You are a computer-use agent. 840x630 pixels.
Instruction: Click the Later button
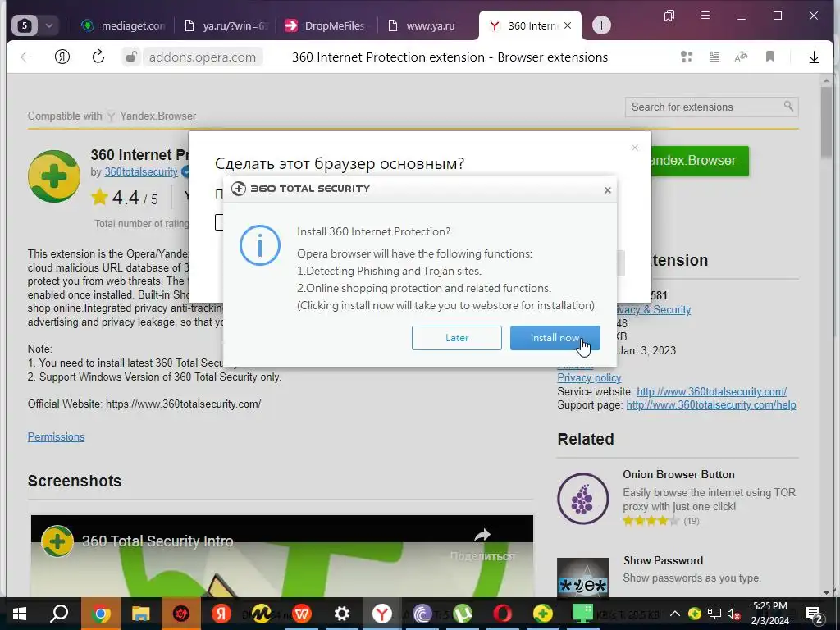pyautogui.click(x=456, y=338)
